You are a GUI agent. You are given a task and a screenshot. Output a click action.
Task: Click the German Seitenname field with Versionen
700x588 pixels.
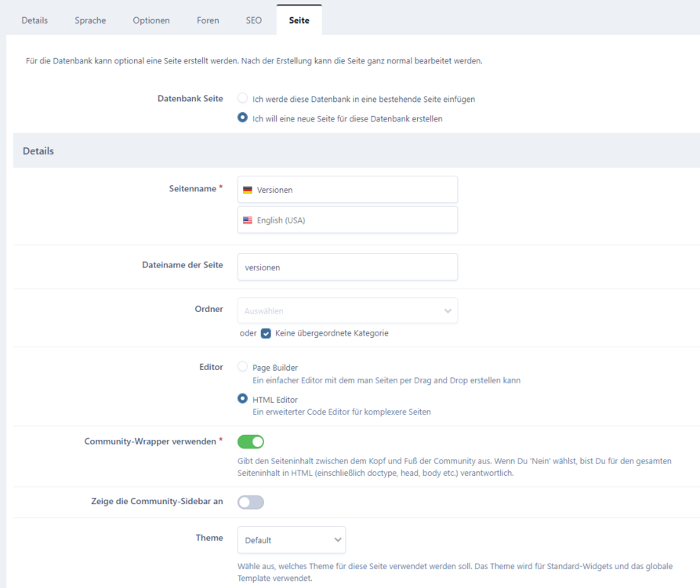353,190
